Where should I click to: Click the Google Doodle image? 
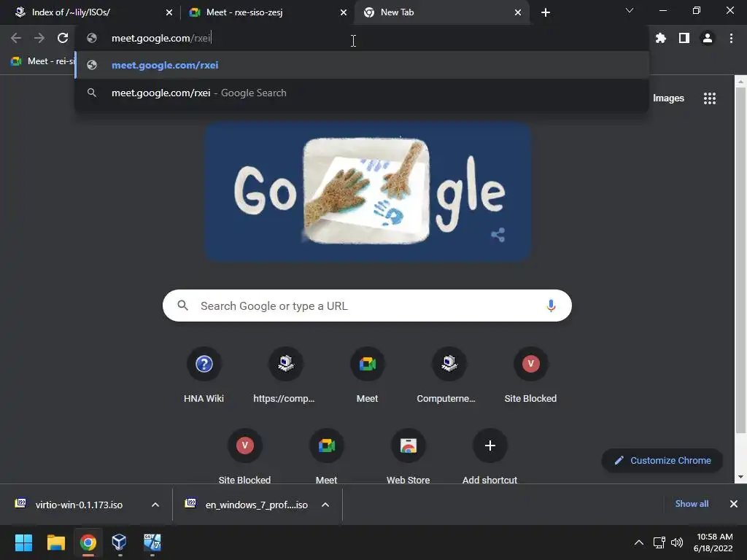click(368, 192)
